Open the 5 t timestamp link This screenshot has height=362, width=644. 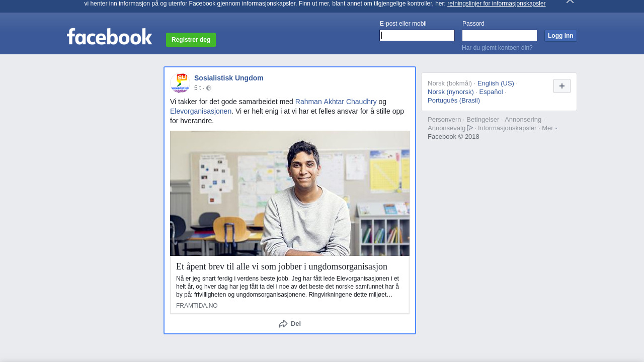point(197,88)
